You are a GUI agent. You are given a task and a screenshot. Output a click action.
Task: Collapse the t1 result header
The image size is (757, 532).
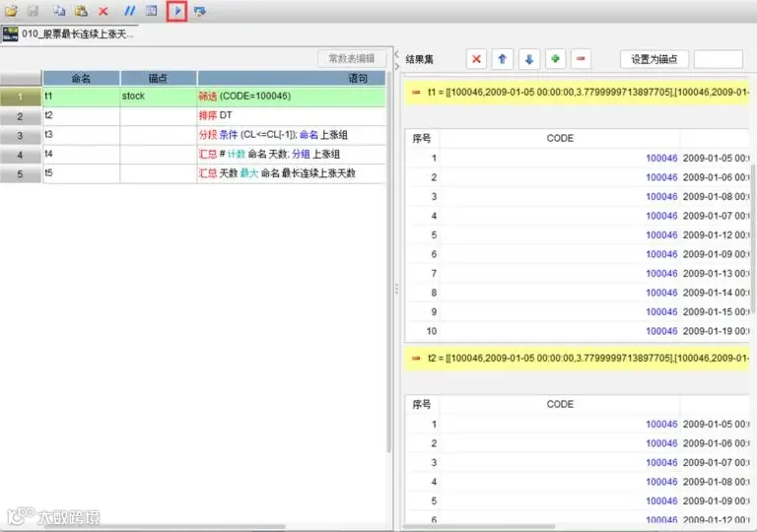(x=416, y=92)
